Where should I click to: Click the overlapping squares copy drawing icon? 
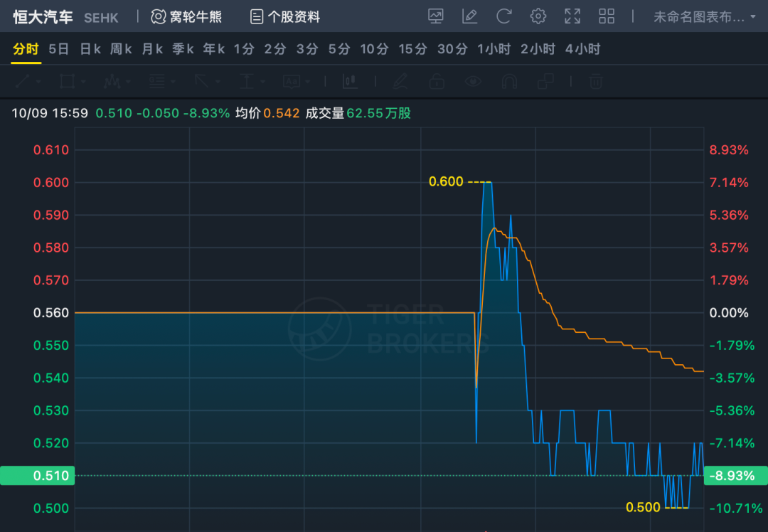coord(545,81)
